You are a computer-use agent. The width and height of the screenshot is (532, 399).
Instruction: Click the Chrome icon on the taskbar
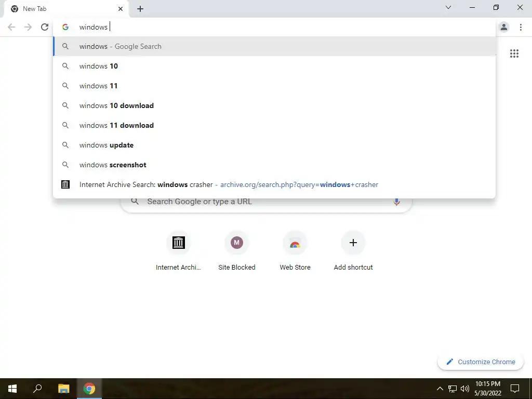tap(89, 389)
